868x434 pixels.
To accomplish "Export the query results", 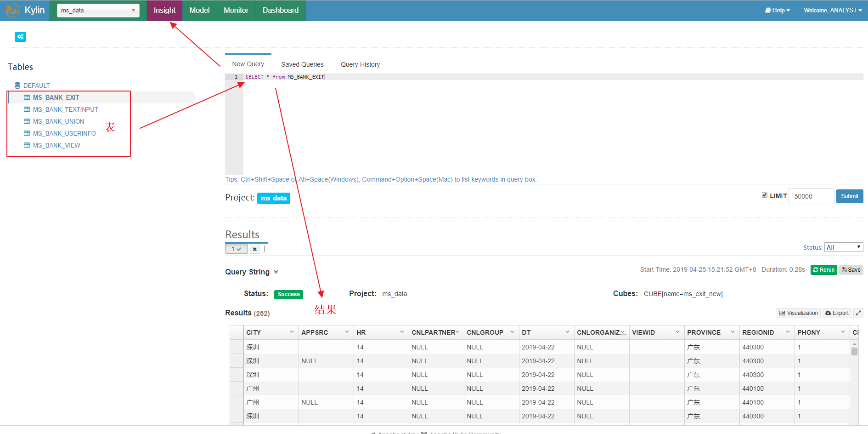I will (x=837, y=313).
